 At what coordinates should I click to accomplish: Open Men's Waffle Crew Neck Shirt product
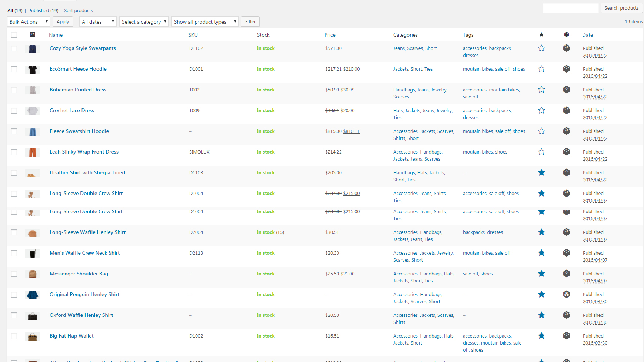(84, 253)
